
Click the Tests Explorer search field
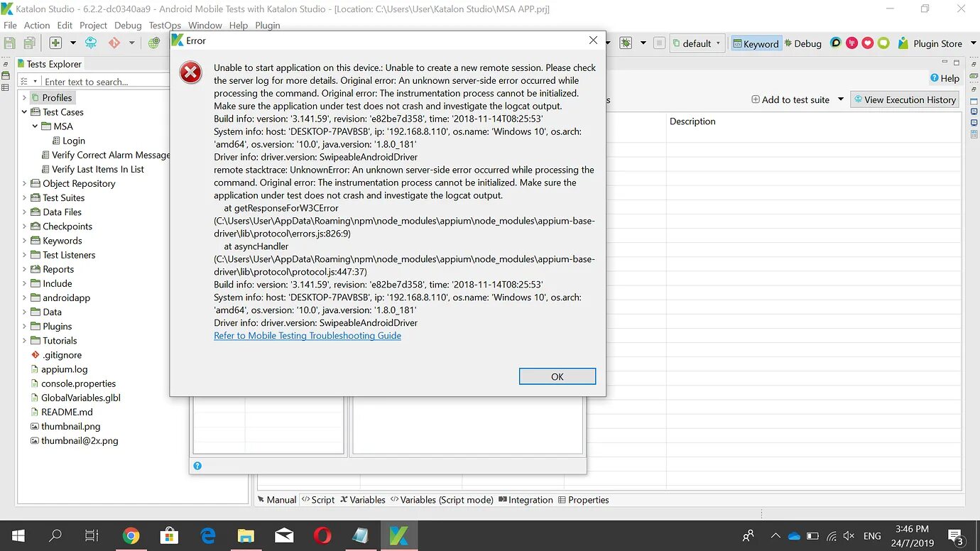point(107,82)
